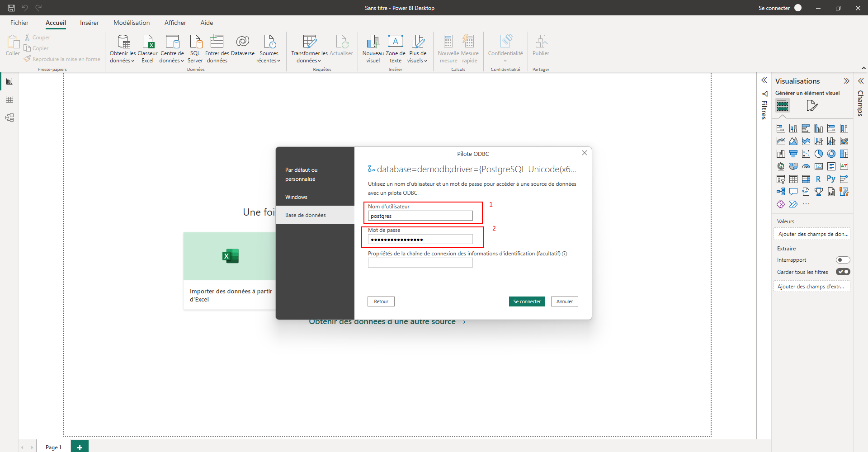Click the connection string properties input field

coord(420,263)
